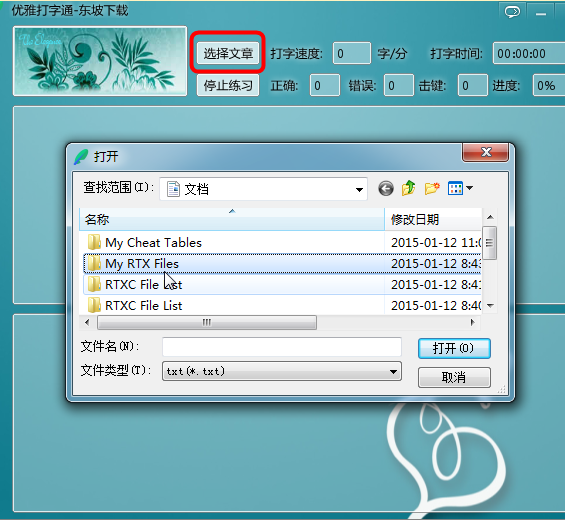Click the 文件名 text input field

282,347
